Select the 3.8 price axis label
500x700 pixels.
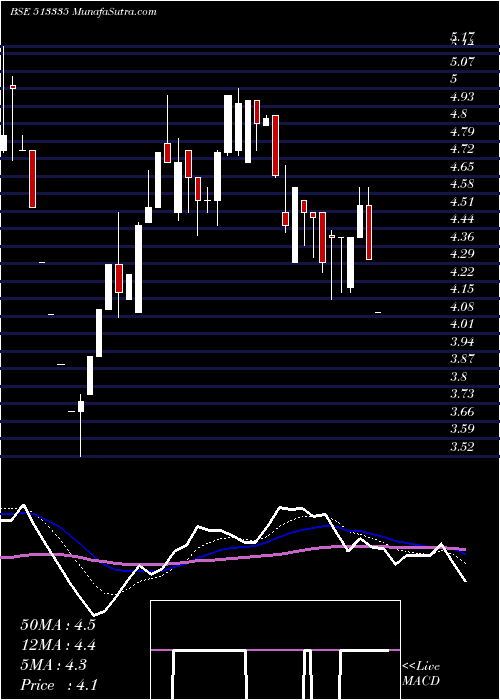pyautogui.click(x=458, y=376)
